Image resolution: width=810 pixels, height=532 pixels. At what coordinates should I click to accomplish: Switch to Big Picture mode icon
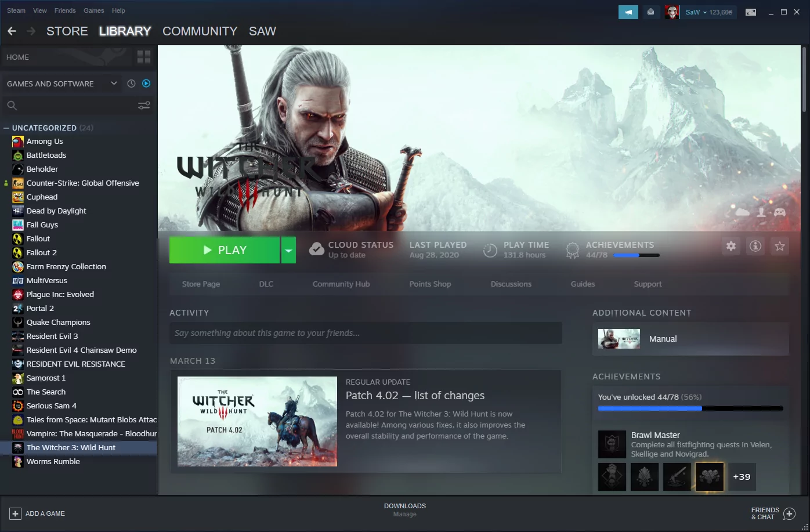pyautogui.click(x=751, y=12)
